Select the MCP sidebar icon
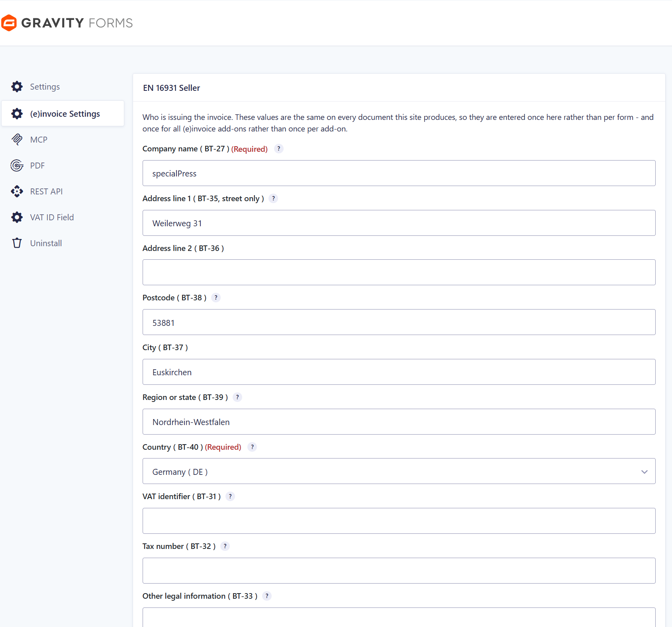Screen dimensions: 672x627 pyautogui.click(x=17, y=139)
